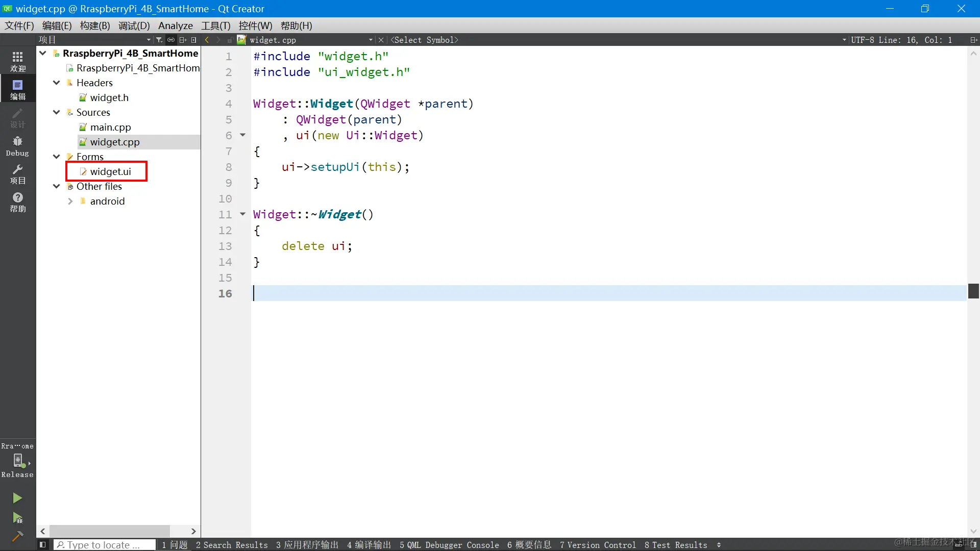Collapse the Sources folder
This screenshot has width=980, height=551.
[x=57, y=112]
